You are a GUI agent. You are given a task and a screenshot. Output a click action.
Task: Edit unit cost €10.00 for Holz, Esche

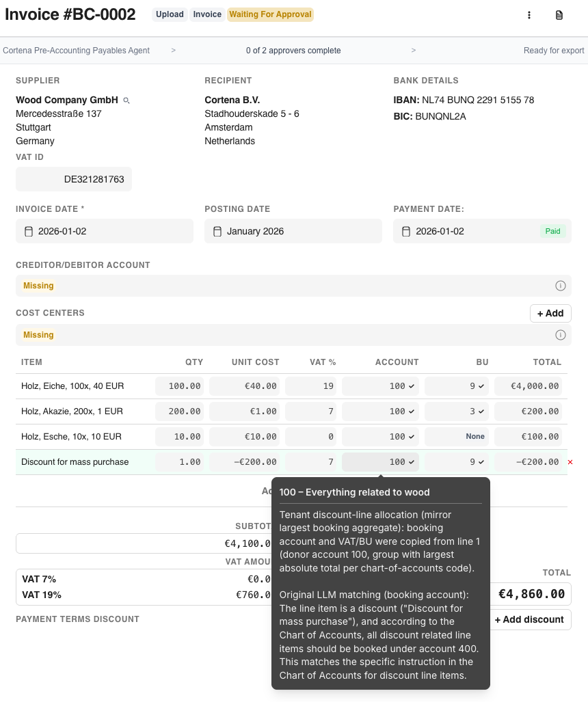(244, 437)
